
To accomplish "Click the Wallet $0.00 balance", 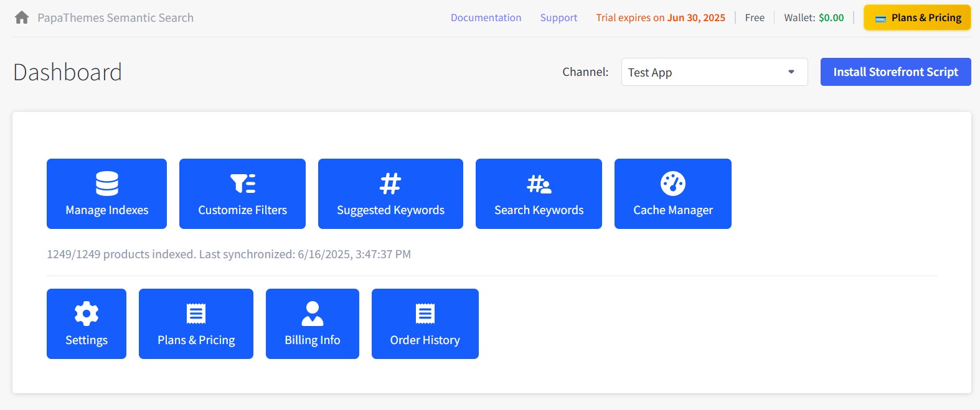I will pos(814,17).
